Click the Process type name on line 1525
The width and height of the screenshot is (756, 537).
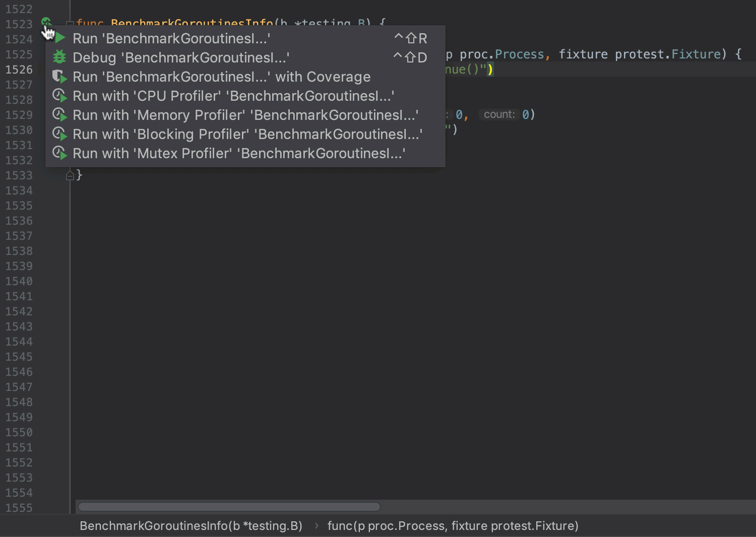click(519, 54)
